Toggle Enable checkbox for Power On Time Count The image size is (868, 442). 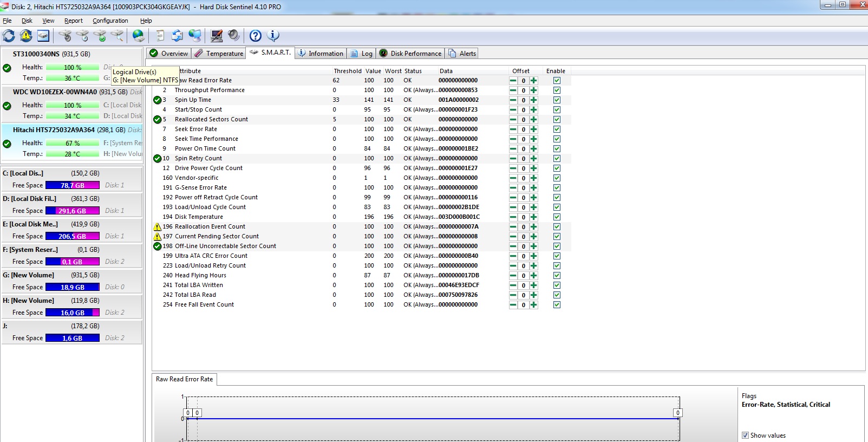[x=557, y=149]
